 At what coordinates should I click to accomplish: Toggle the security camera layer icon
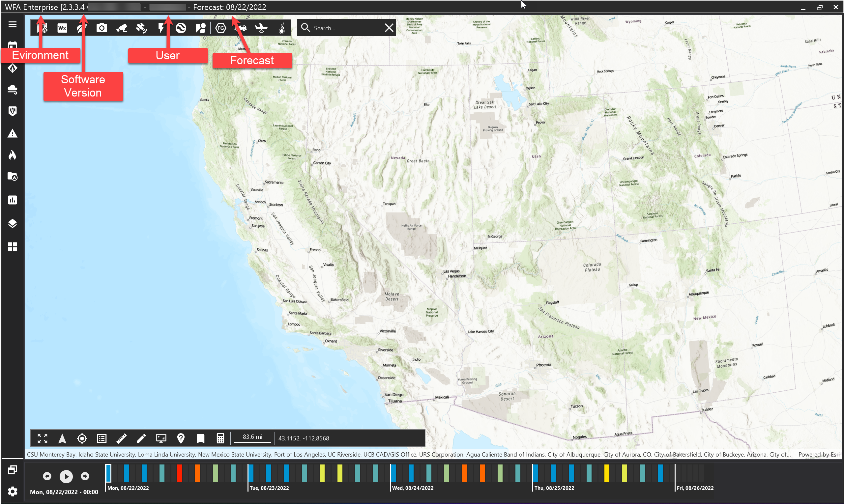point(122,28)
